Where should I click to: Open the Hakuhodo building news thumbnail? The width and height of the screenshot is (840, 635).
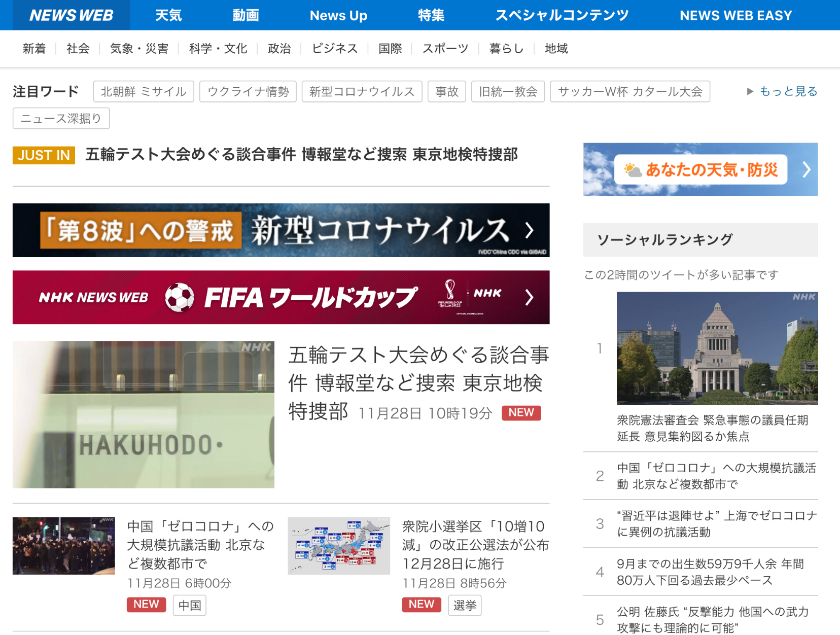click(144, 414)
